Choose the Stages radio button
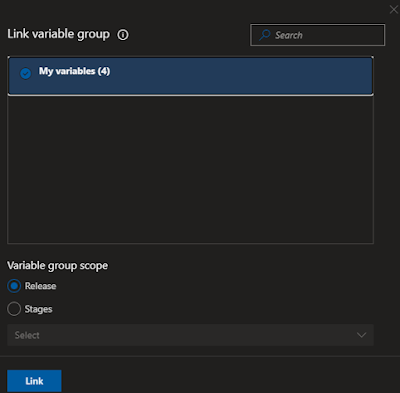The width and height of the screenshot is (400, 393). 14,309
